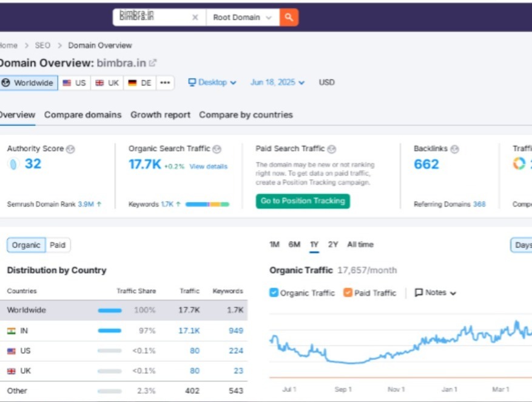Open Keywords 1.7K link
Image resolution: width=532 pixels, height=402 pixels.
167,204
